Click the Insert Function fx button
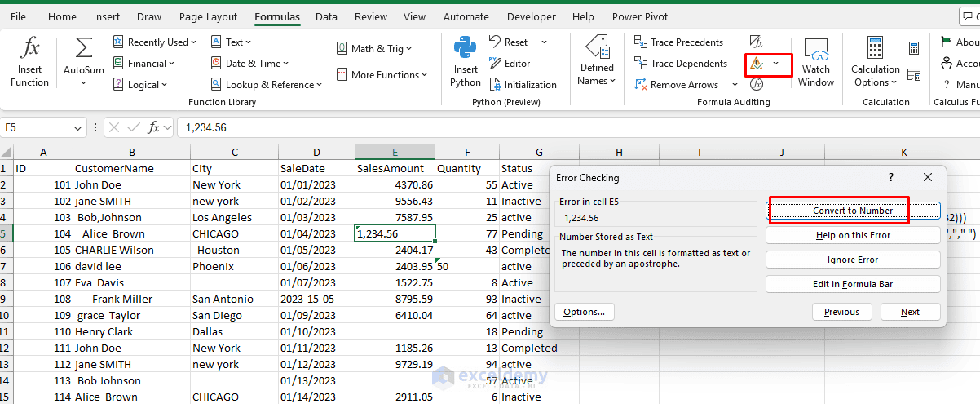980x404 pixels. 30,62
